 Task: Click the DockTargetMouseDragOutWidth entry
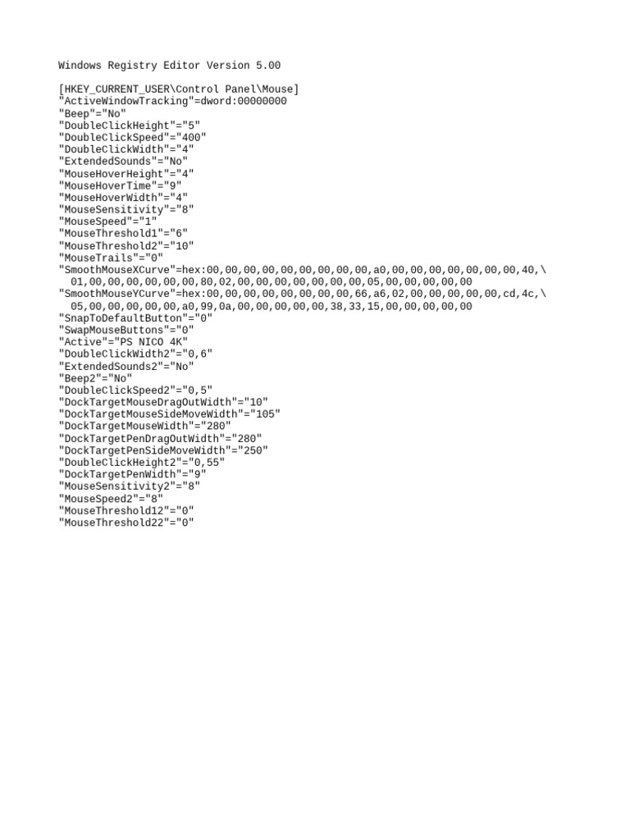pos(163,402)
